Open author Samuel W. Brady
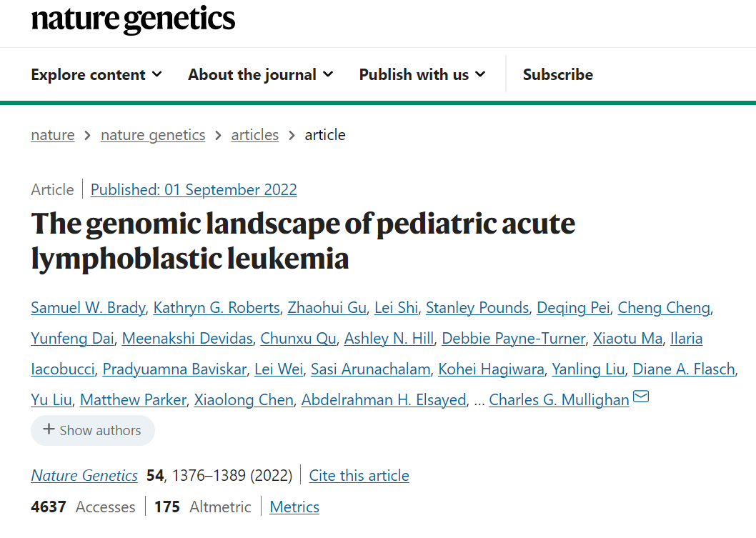Image resolution: width=756 pixels, height=538 pixels. pos(88,307)
